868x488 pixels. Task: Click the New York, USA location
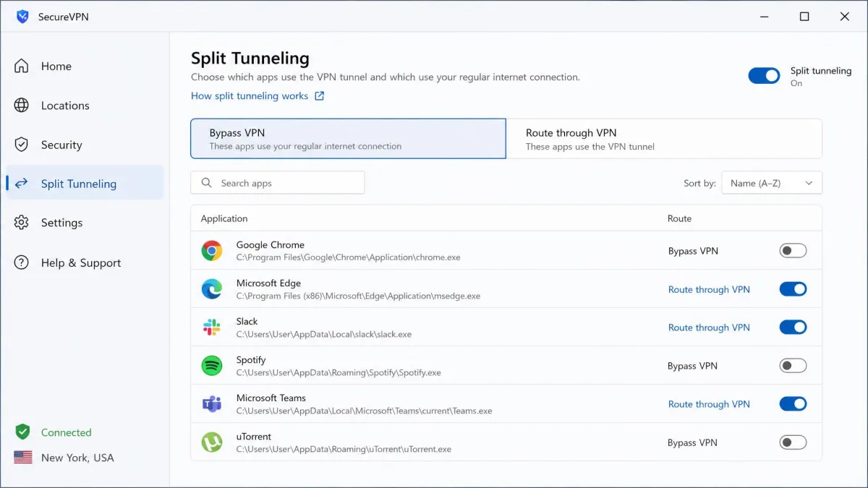77,458
